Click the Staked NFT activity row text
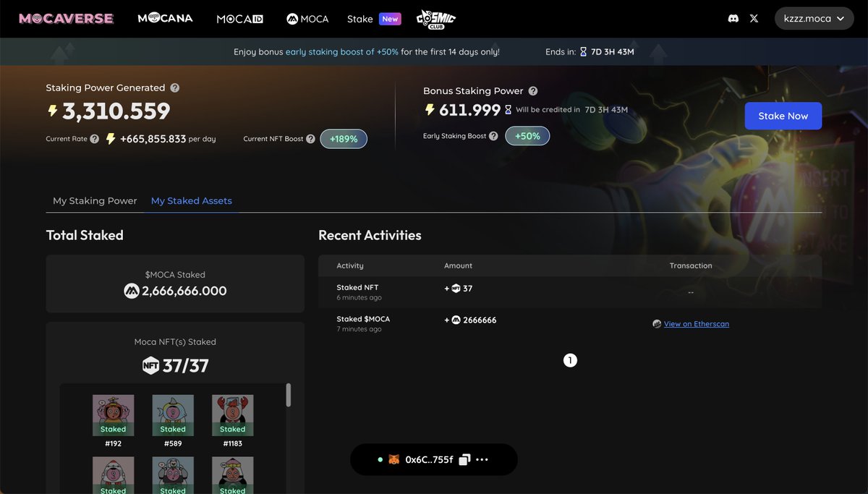 [357, 288]
